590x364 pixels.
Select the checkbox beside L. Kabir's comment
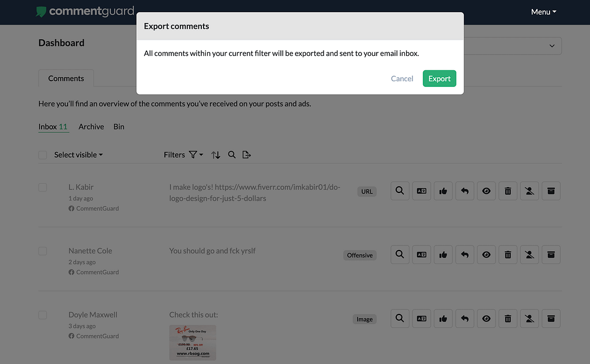pos(42,187)
